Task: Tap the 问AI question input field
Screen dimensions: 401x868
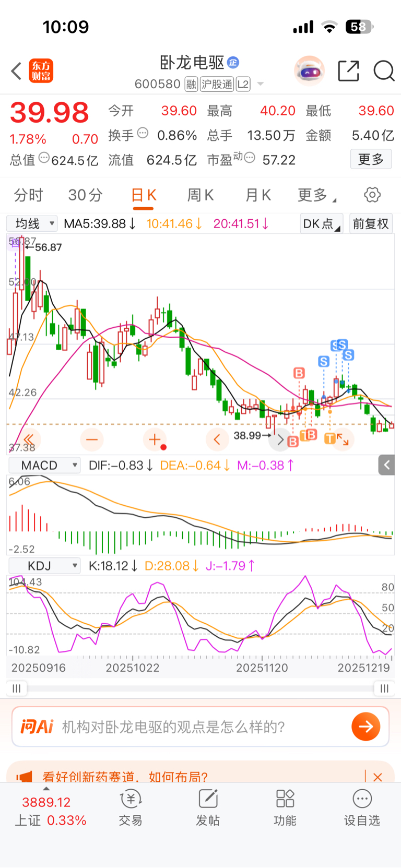Action: coord(200,727)
